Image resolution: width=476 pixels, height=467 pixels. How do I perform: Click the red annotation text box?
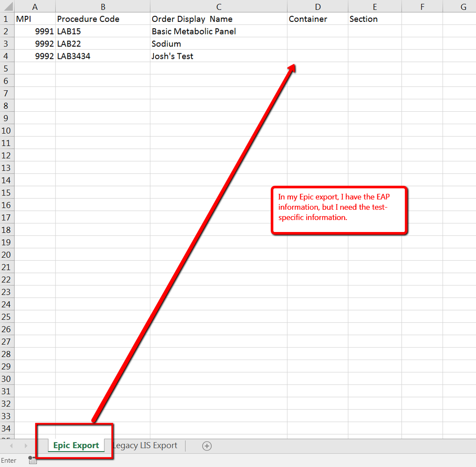pos(339,210)
